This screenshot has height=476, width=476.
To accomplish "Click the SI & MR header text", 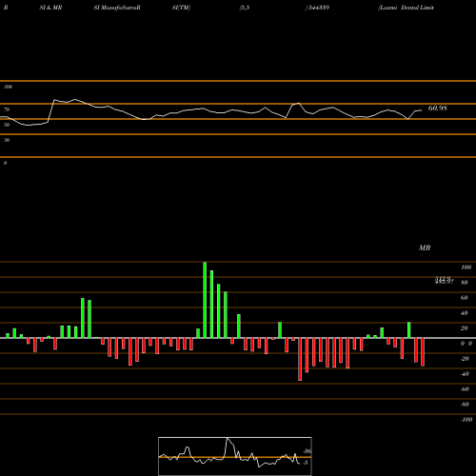I will (x=50, y=8).
